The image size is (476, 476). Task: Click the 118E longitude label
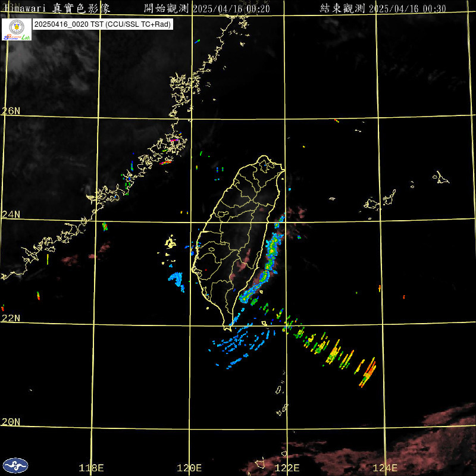point(92,468)
